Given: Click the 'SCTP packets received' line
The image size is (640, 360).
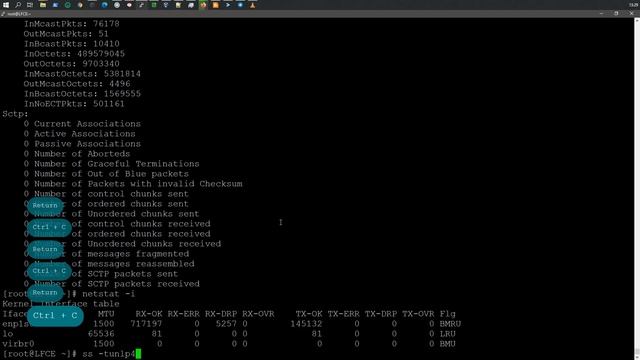Looking at the screenshot, I should pos(111,284).
